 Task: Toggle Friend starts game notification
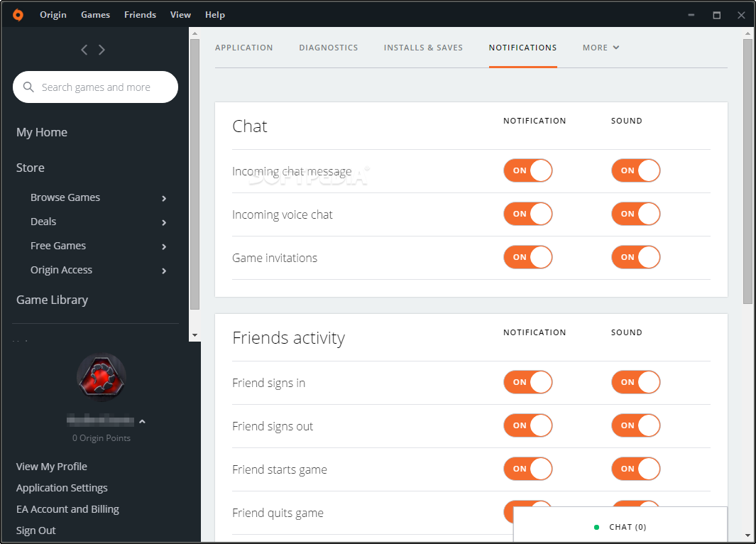(x=528, y=469)
